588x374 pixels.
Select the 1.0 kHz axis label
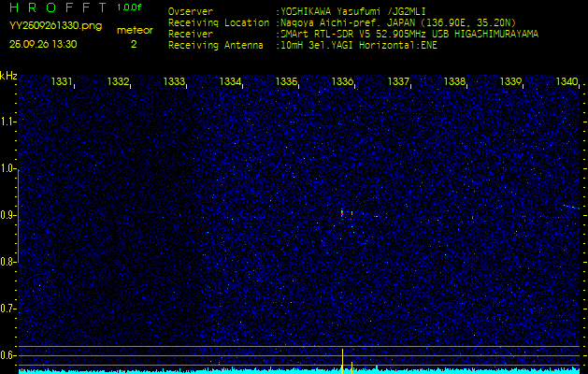(8, 168)
